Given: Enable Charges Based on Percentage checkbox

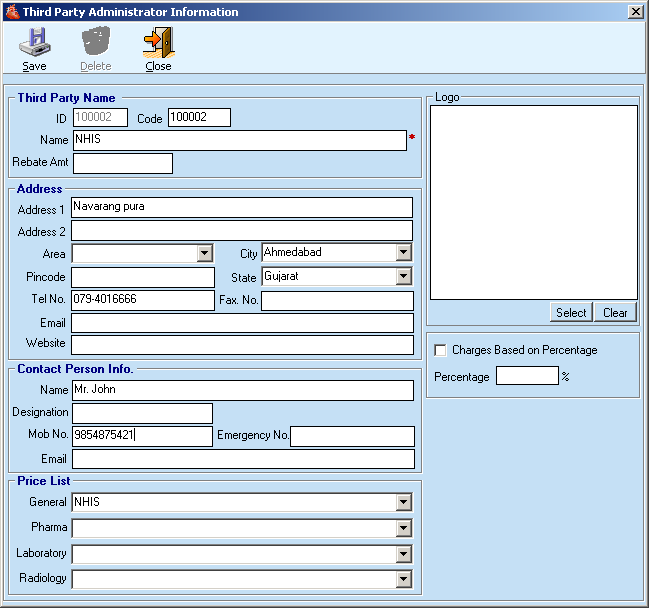Looking at the screenshot, I should coord(441,350).
